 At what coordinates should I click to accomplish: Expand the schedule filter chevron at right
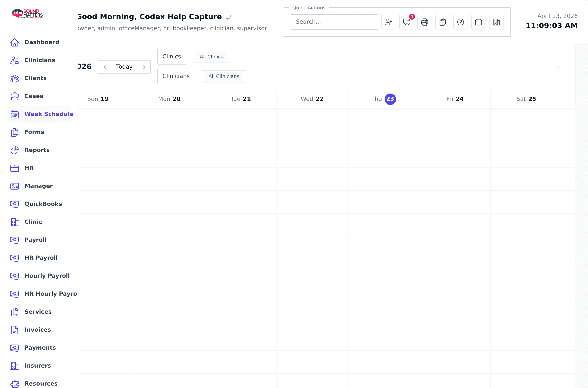pos(559,67)
